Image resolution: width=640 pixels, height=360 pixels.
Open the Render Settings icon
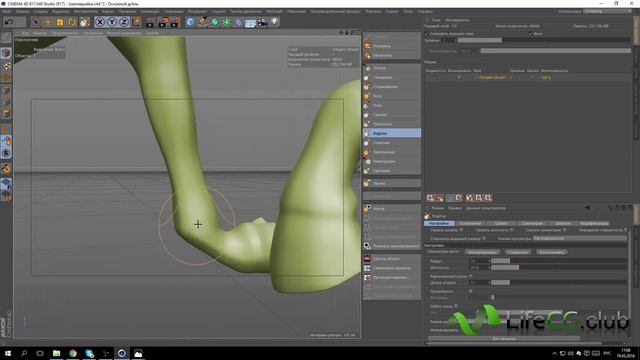coord(176,22)
